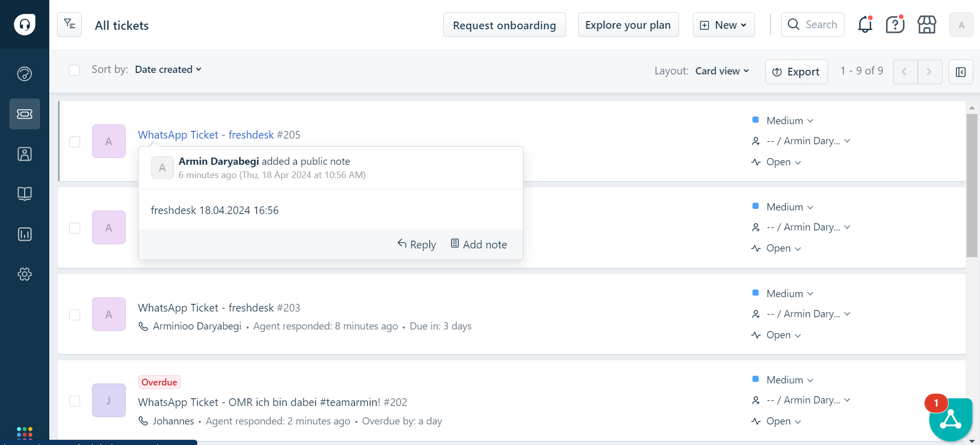Screen dimensions: 980x445
Task: Toggle the select all tickets checkbox
Action: pos(74,70)
